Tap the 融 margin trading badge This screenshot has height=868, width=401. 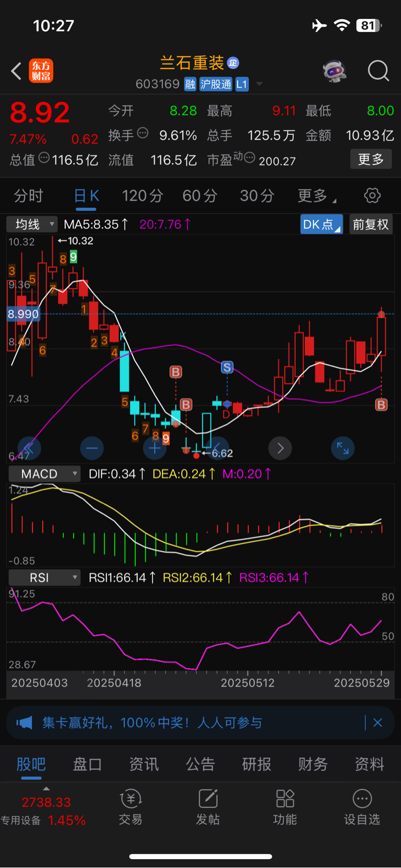coord(190,85)
